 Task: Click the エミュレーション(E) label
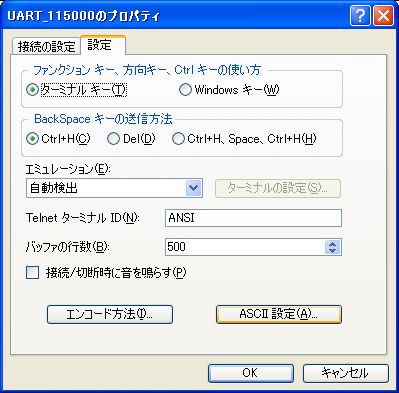68,170
